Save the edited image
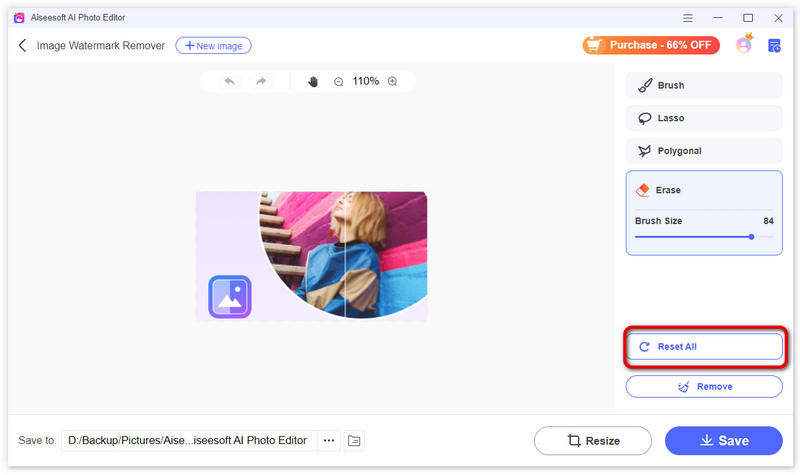Screen dimensions: 800x475 (723, 440)
